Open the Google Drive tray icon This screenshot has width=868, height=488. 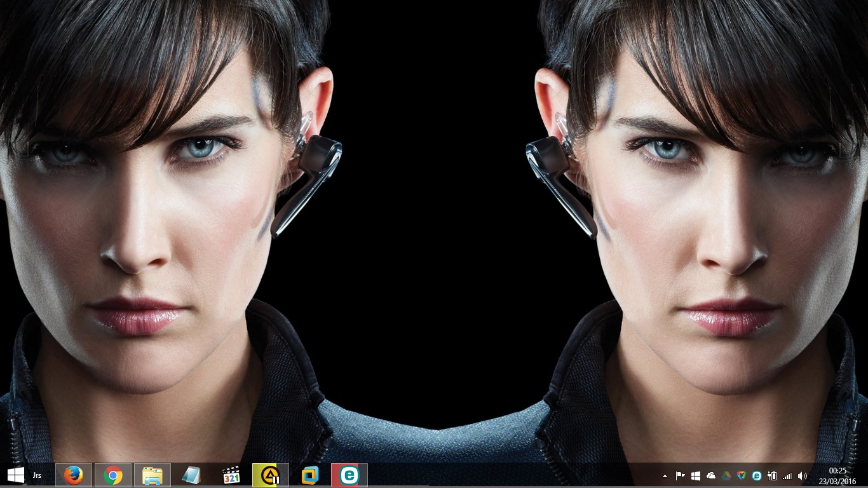click(x=726, y=475)
